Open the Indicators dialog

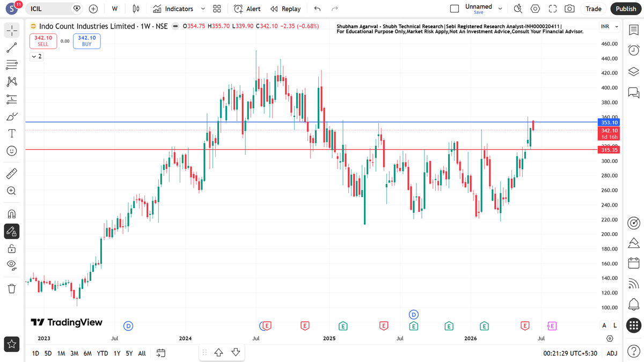point(173,9)
